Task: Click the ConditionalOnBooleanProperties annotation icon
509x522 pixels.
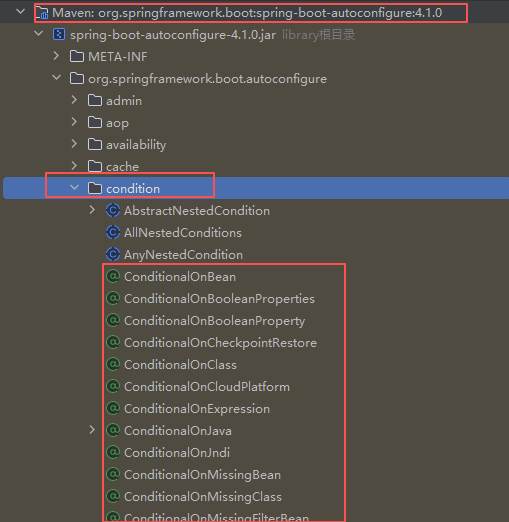Action: (113, 298)
